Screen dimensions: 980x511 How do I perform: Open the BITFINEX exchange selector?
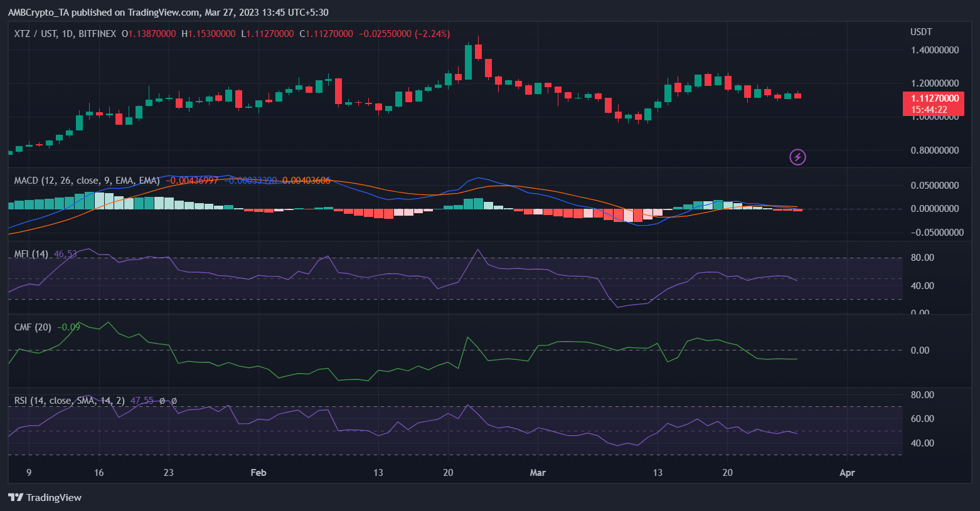[104, 34]
